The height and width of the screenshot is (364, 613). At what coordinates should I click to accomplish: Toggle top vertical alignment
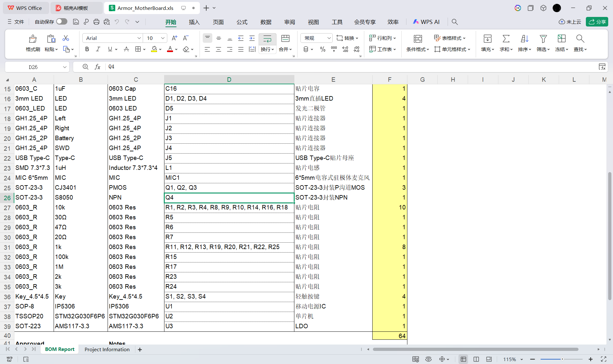[x=208, y=38]
